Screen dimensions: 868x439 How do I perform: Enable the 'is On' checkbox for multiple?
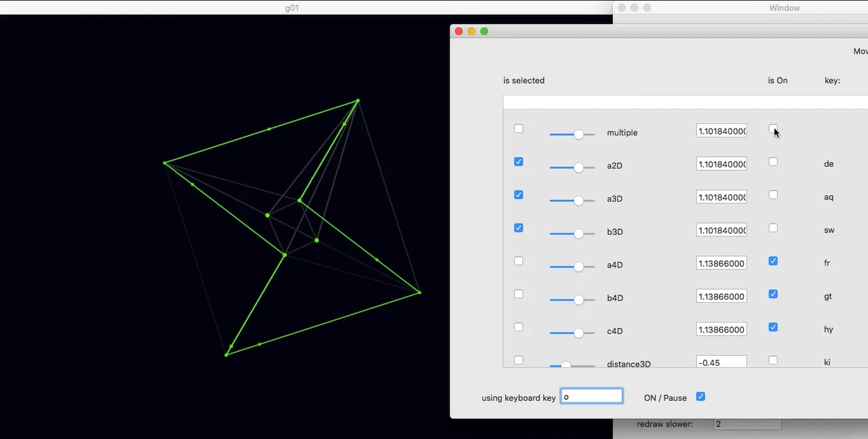pos(773,129)
